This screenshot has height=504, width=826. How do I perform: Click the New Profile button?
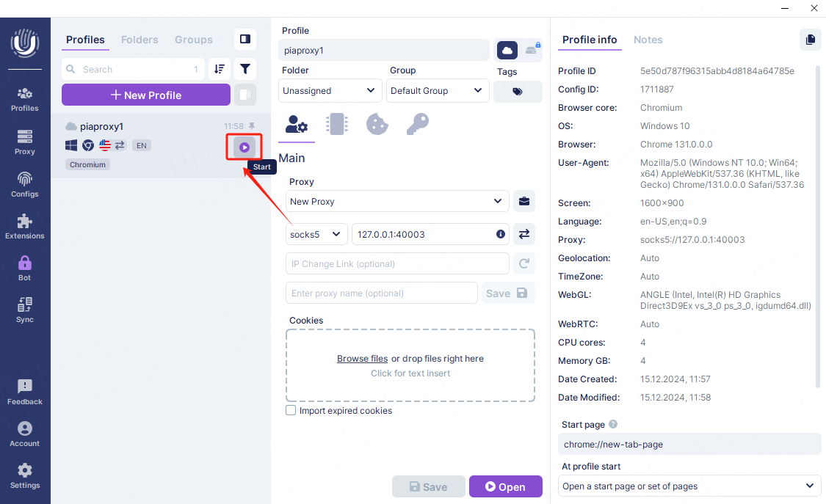tap(145, 95)
